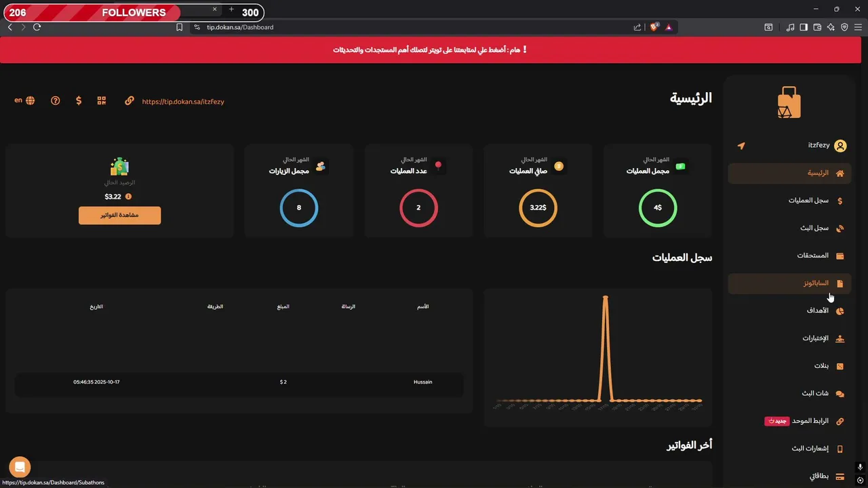Click the Hussain name in the operations row

coord(422,382)
